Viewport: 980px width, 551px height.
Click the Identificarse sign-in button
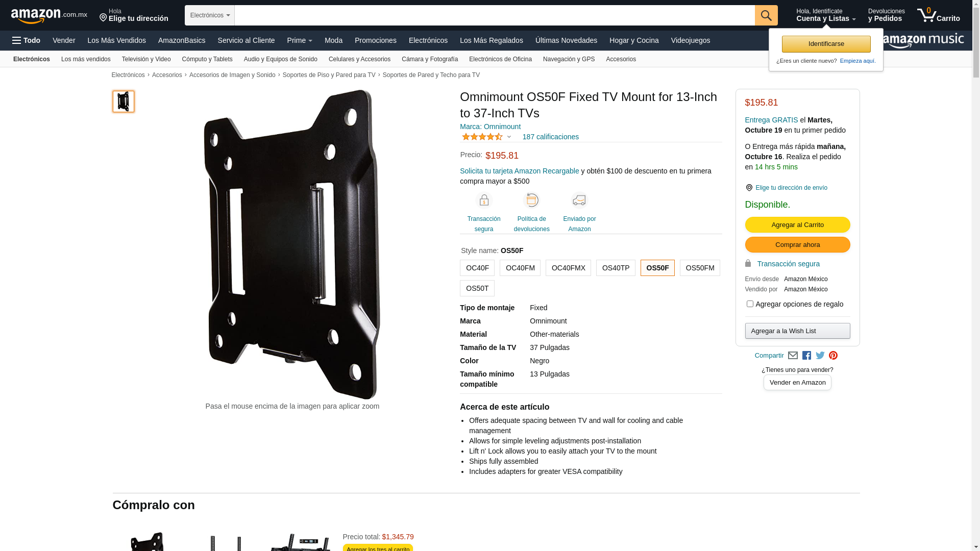(x=826, y=44)
